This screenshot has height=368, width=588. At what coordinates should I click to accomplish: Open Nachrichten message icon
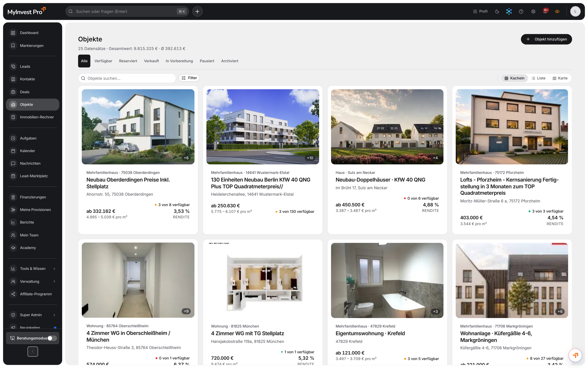pyautogui.click(x=13, y=163)
